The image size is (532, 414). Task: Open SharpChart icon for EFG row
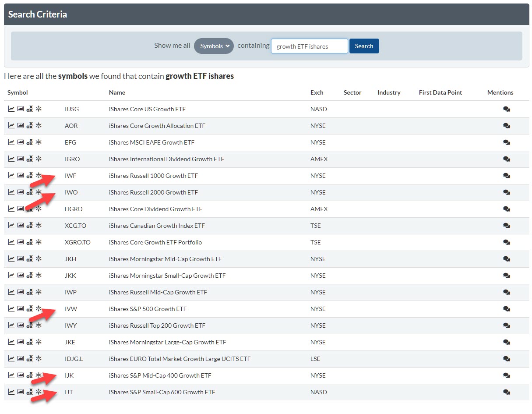11,142
